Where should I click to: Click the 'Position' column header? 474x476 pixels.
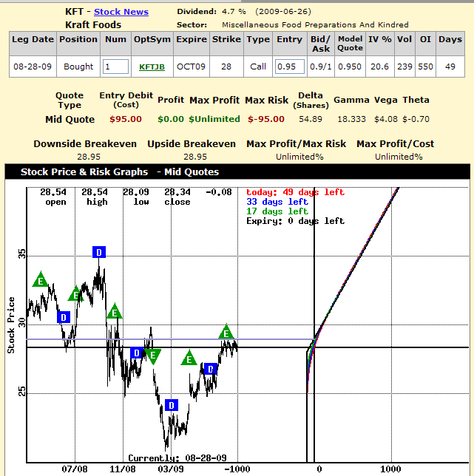tap(78, 44)
